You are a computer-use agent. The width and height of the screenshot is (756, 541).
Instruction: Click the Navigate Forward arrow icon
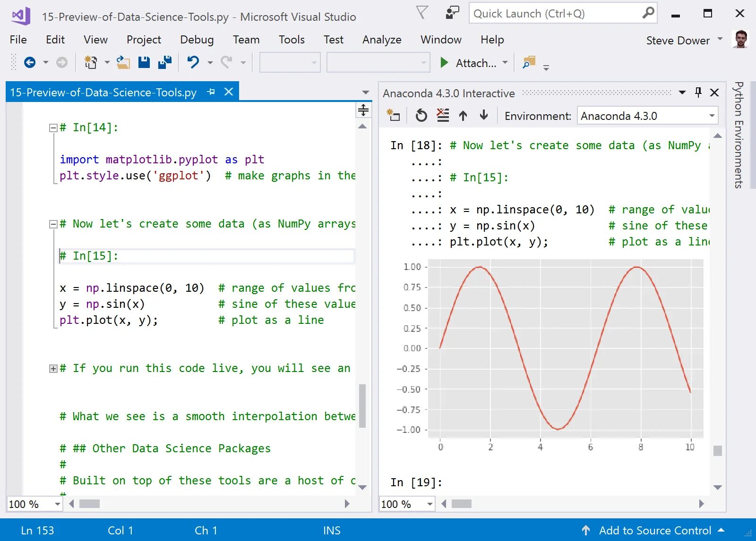click(62, 62)
